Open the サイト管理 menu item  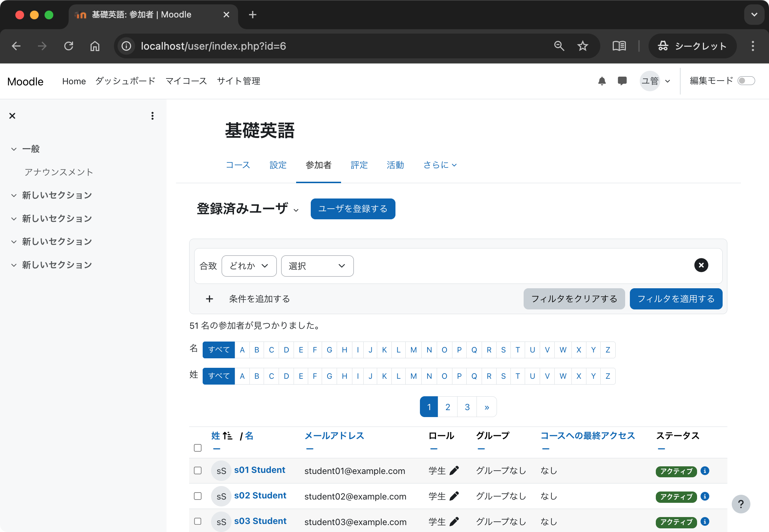[x=238, y=81]
